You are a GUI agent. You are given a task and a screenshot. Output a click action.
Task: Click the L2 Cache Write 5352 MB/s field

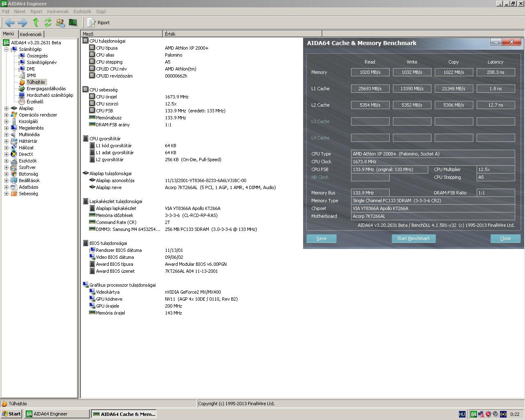click(412, 105)
